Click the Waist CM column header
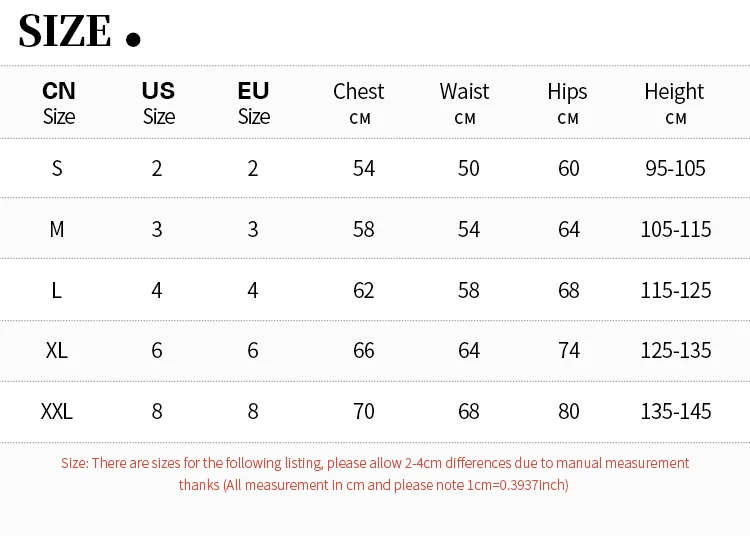This screenshot has width=750, height=536. [464, 103]
